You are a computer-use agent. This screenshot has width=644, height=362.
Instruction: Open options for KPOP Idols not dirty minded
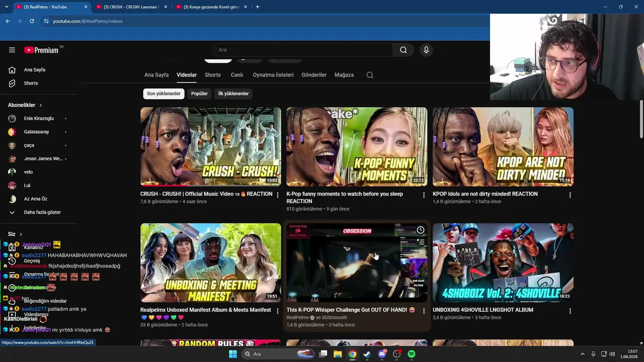point(570,195)
